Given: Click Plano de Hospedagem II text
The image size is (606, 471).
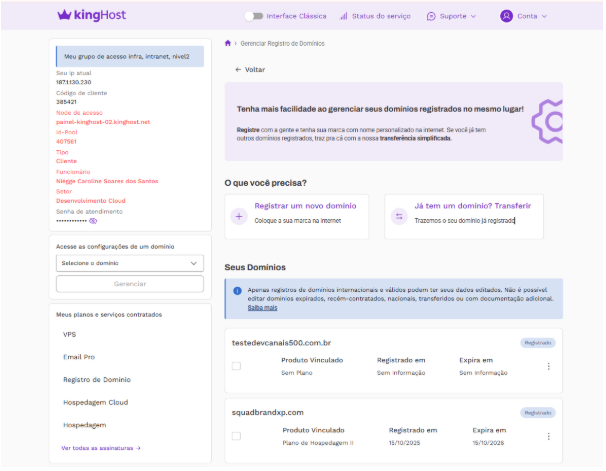Looking at the screenshot, I should click(318, 443).
